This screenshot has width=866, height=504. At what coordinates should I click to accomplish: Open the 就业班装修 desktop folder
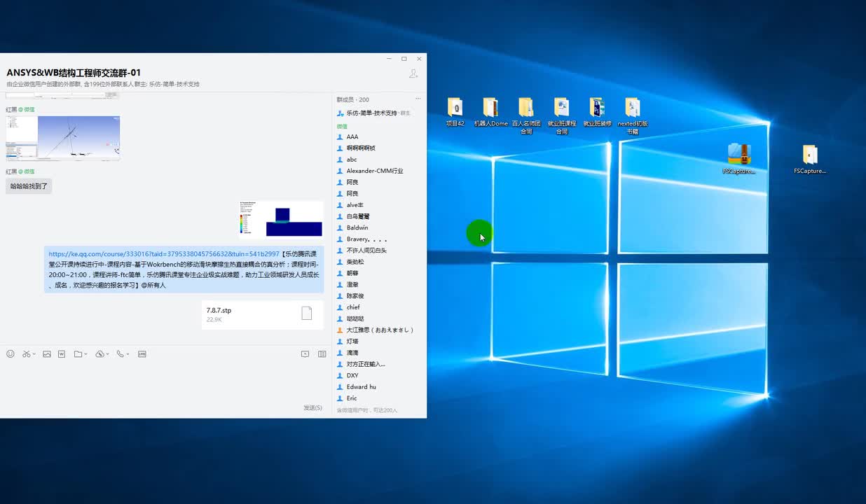(597, 112)
